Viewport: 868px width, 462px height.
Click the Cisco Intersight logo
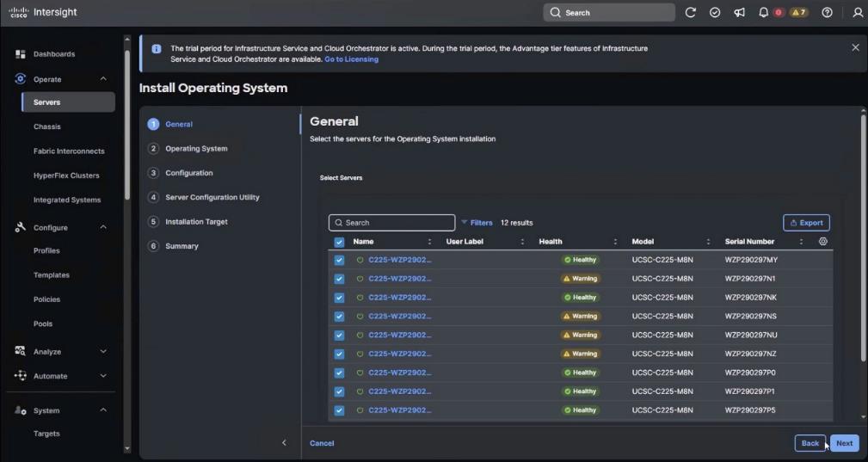pos(43,12)
